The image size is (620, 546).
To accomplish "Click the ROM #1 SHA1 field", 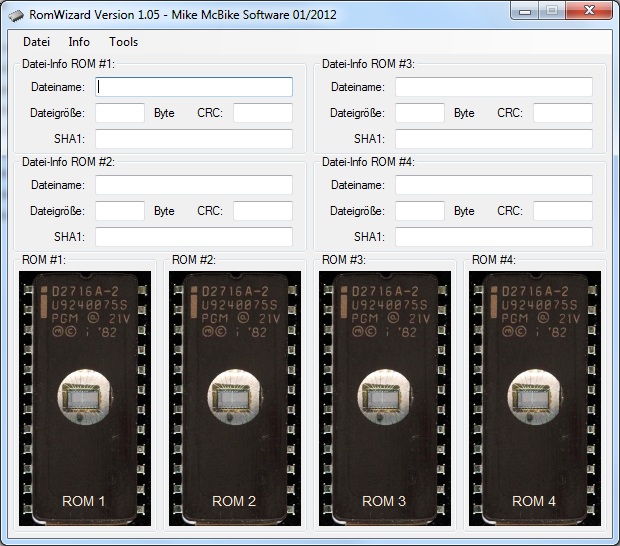I will click(x=194, y=139).
